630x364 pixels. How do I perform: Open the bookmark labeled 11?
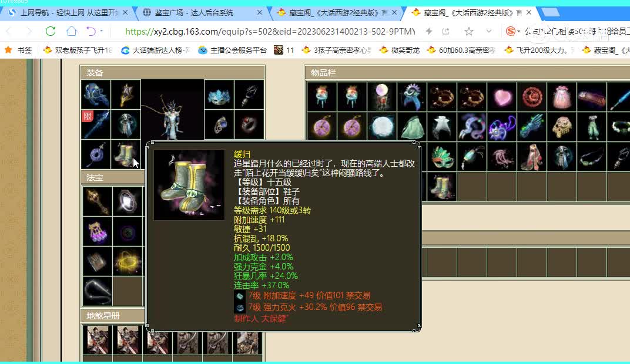point(284,50)
